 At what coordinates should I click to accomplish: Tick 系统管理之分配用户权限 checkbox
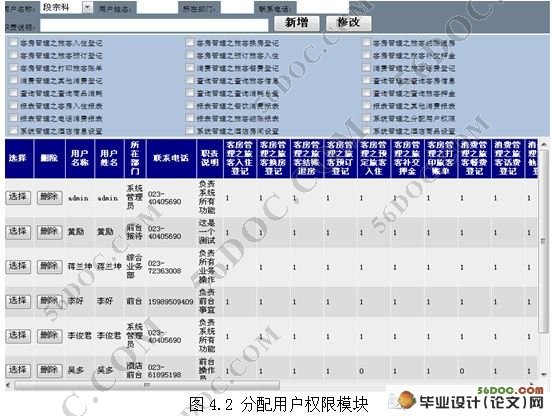click(366, 118)
